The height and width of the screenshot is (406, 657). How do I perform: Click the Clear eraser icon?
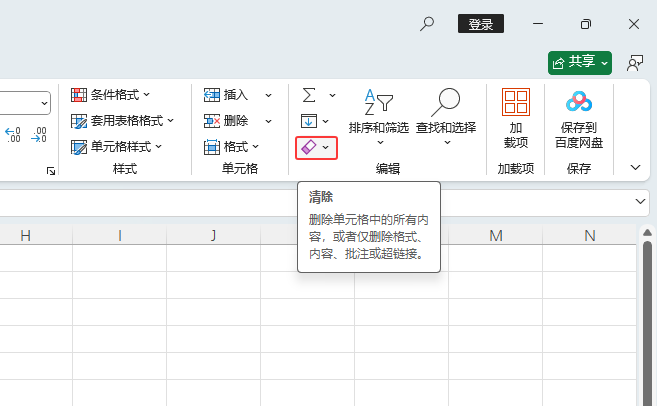(x=309, y=147)
